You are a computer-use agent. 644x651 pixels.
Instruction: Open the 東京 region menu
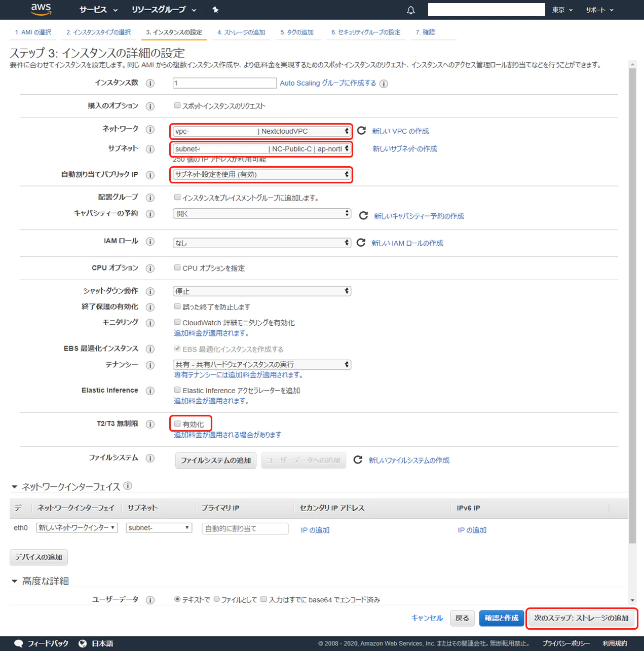click(x=562, y=10)
